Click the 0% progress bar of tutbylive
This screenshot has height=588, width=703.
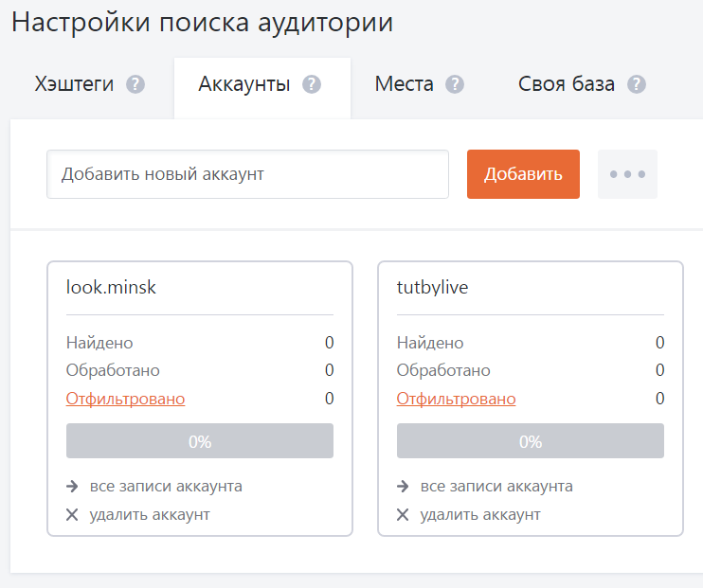pyautogui.click(x=531, y=441)
